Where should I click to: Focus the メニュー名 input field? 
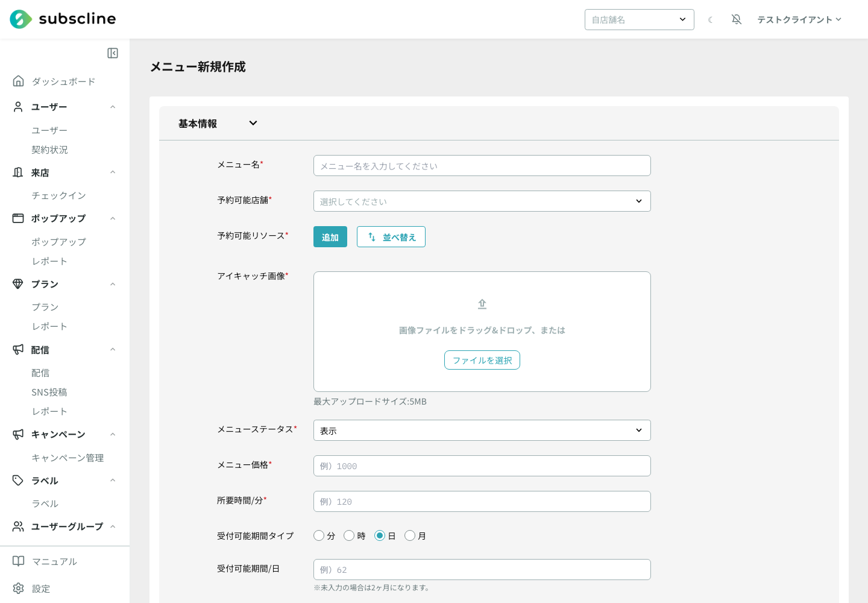[x=482, y=166]
